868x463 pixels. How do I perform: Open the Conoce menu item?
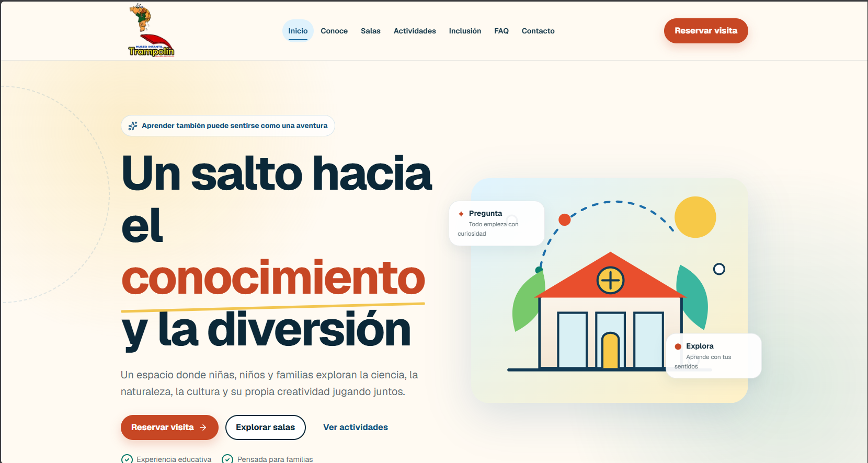(x=334, y=31)
